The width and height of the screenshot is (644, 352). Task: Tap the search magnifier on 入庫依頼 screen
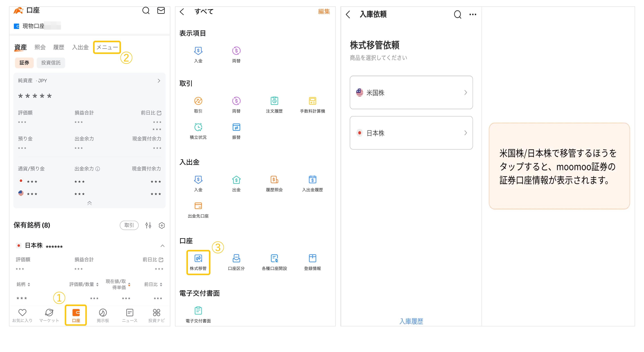(x=458, y=14)
